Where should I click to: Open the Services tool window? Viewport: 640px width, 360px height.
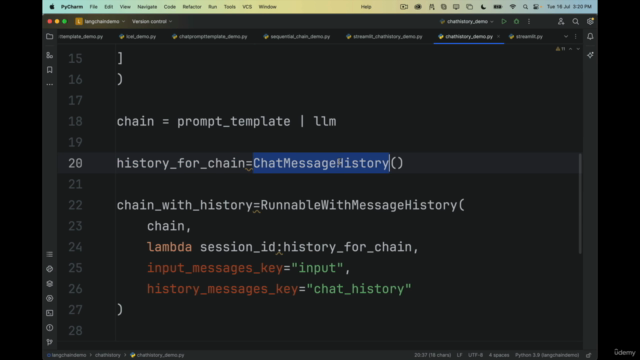point(49,298)
